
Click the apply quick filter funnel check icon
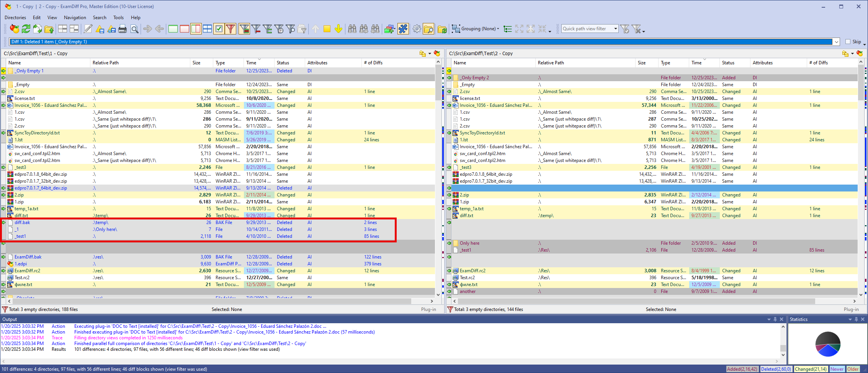[625, 29]
